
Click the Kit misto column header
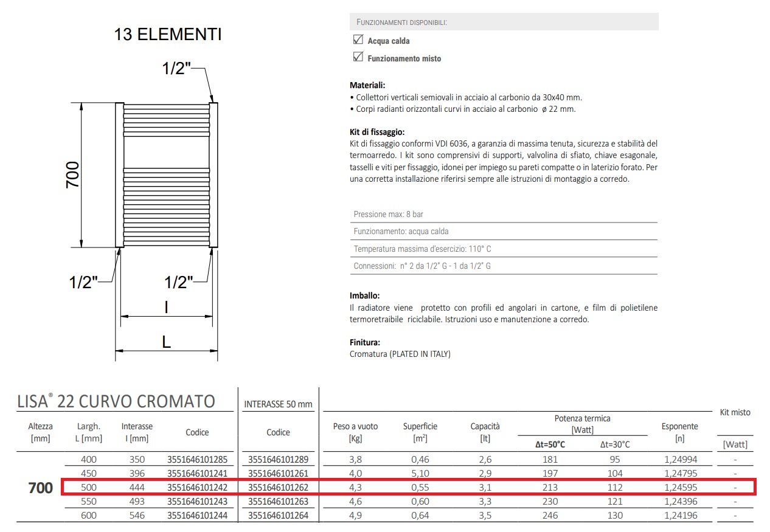(x=735, y=412)
